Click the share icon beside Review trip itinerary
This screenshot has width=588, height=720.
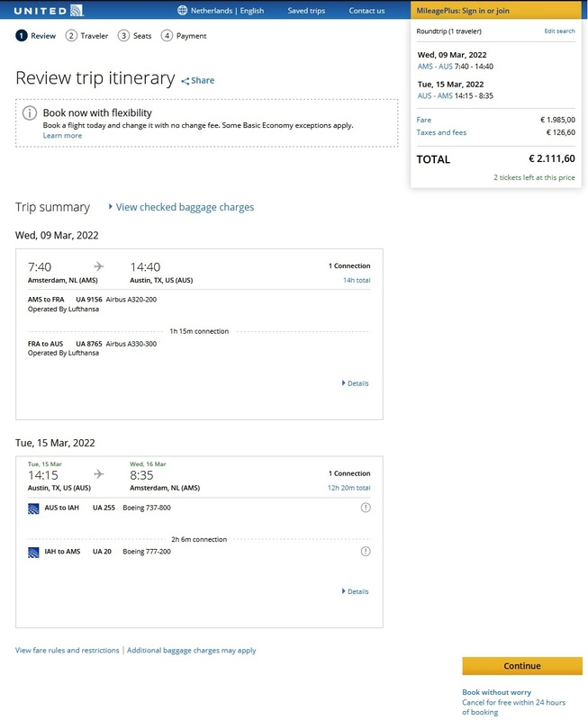185,81
